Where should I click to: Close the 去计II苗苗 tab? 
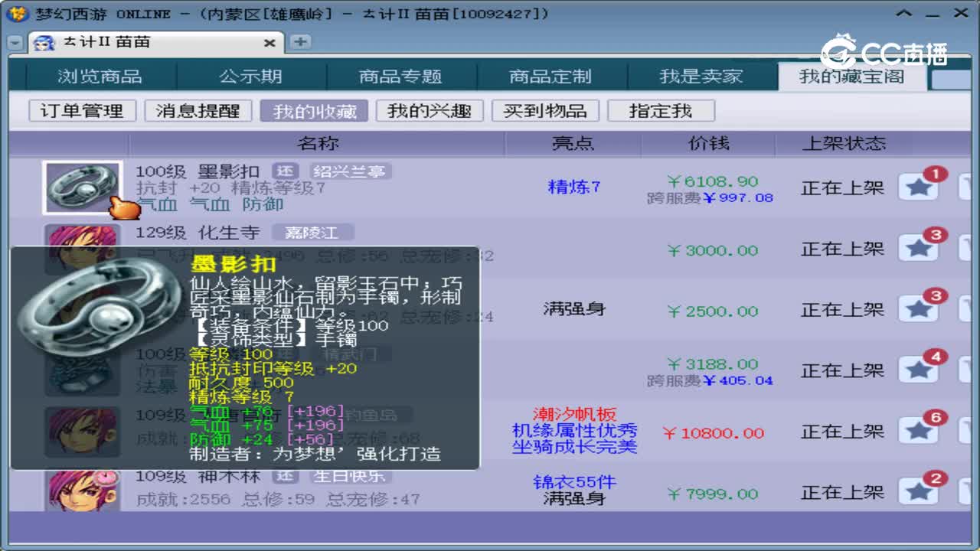click(x=269, y=44)
